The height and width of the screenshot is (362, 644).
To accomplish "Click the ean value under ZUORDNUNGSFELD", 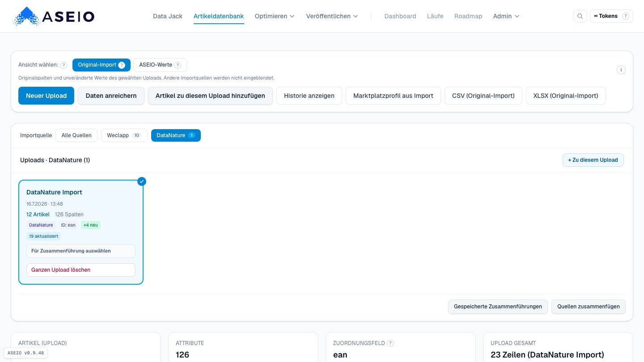I will click(x=340, y=355).
